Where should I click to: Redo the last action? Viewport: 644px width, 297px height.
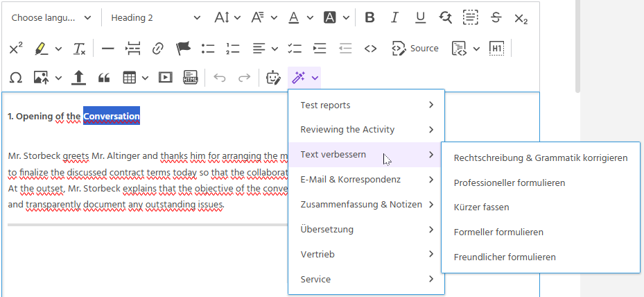[x=245, y=77]
